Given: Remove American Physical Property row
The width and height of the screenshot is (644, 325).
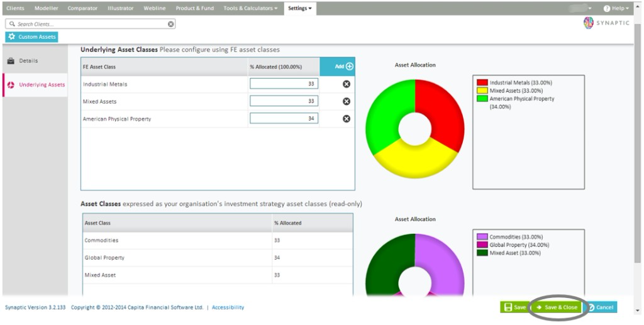Looking at the screenshot, I should 346,119.
